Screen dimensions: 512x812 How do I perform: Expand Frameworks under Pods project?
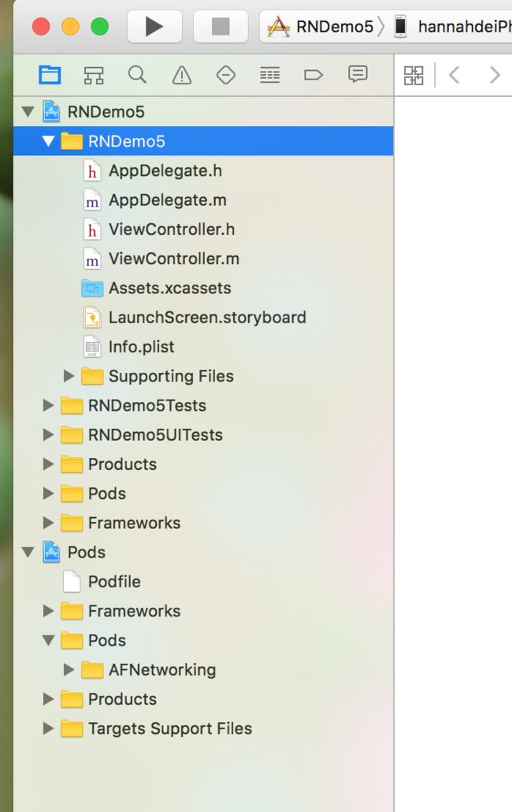point(48,611)
